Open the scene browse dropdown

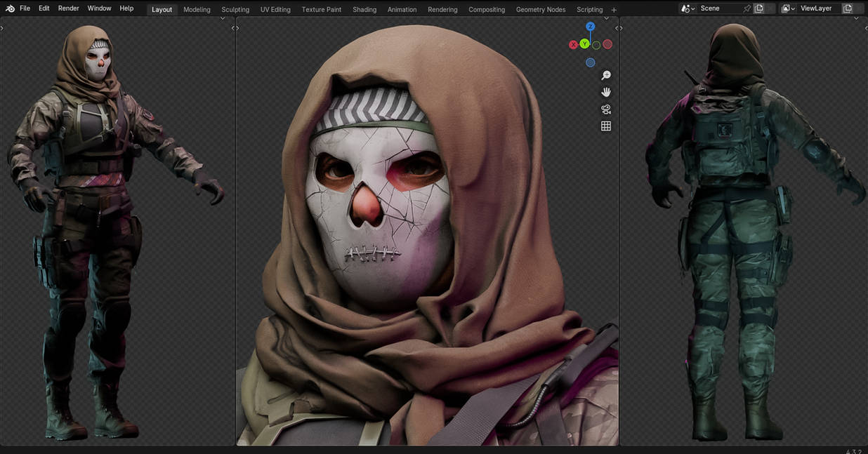tap(688, 8)
